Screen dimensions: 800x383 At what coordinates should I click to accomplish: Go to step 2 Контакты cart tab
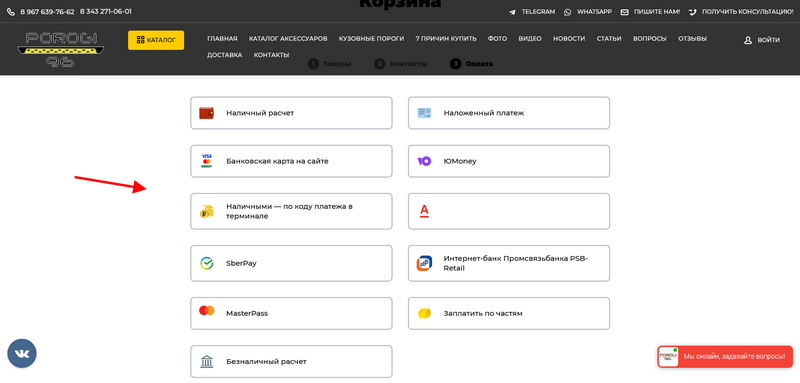point(401,64)
